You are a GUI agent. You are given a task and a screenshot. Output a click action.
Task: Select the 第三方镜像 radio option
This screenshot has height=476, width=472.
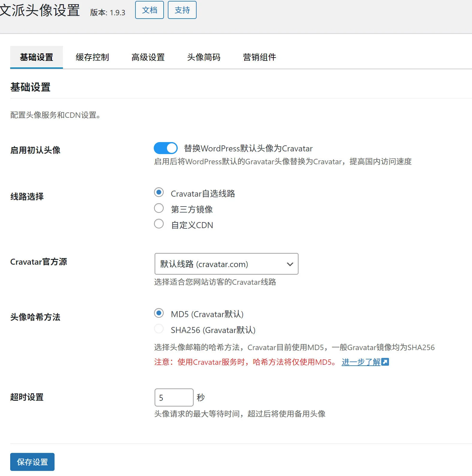tap(159, 208)
